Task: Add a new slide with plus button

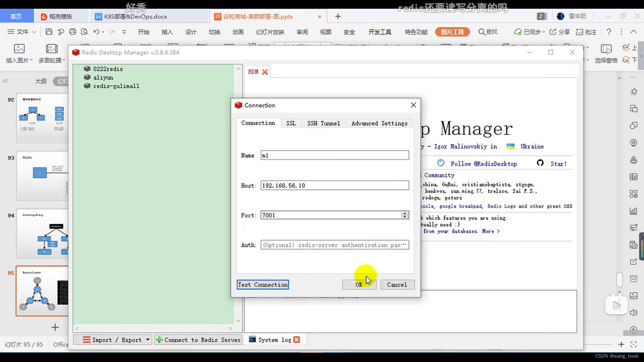Action: pyautogui.click(x=55, y=327)
